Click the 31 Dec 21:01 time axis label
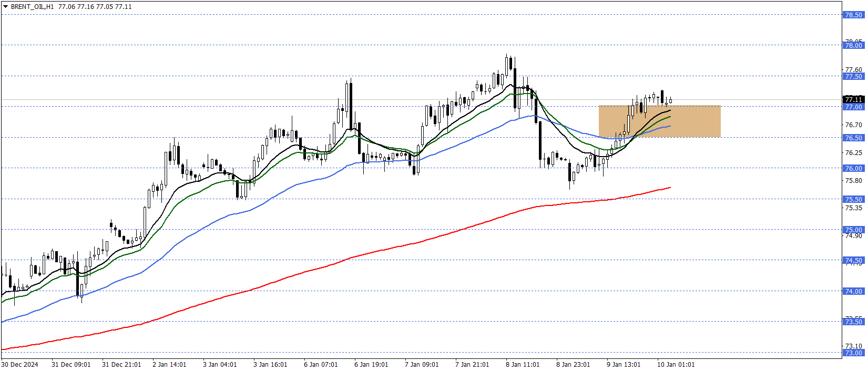Image resolution: width=868 pixels, height=371 pixels. tap(121, 364)
